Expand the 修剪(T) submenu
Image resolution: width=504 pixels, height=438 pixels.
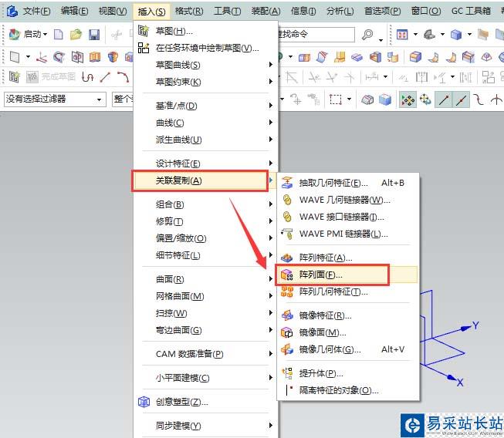pos(205,221)
